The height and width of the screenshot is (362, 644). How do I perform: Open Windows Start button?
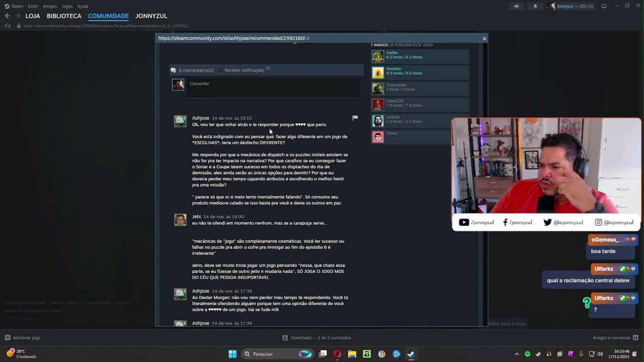coord(232,354)
